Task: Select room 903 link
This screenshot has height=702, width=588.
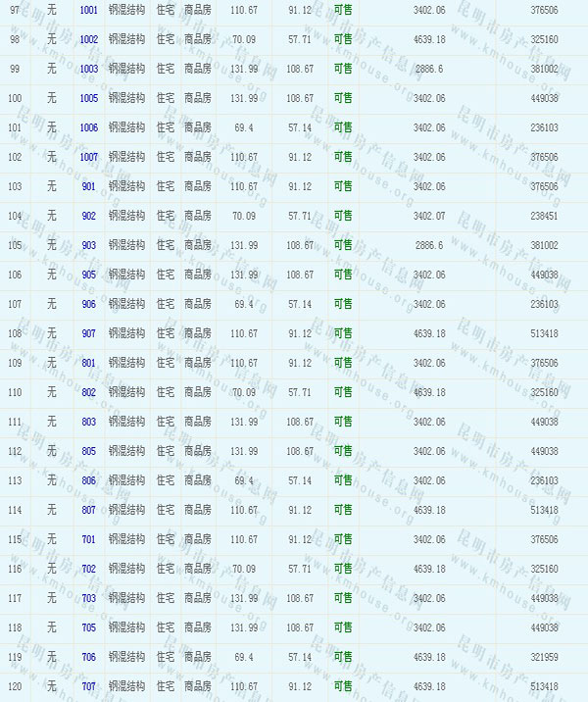Action: [88, 245]
